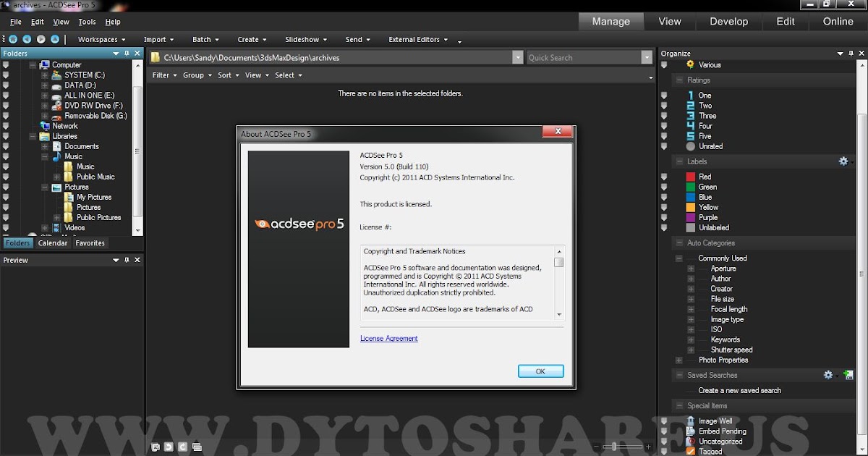Click the rotate icon in bottom status bar
The height and width of the screenshot is (456, 868).
point(169,447)
